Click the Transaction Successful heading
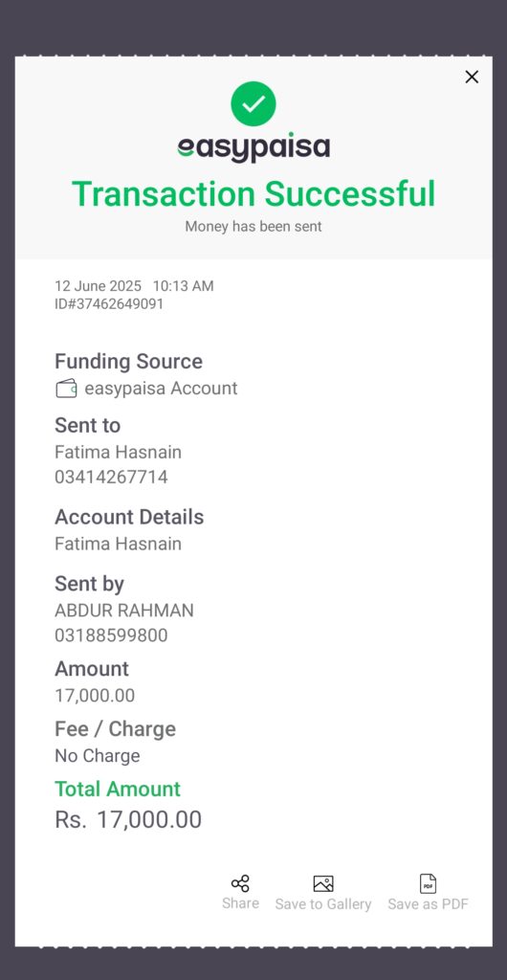Screen dimensions: 507x980 253,193
